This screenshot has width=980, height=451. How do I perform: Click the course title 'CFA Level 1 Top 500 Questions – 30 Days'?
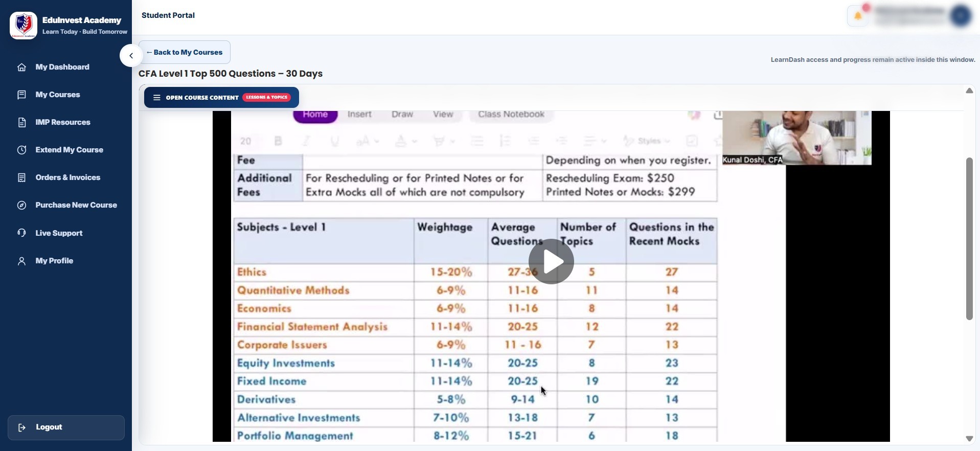(x=231, y=74)
